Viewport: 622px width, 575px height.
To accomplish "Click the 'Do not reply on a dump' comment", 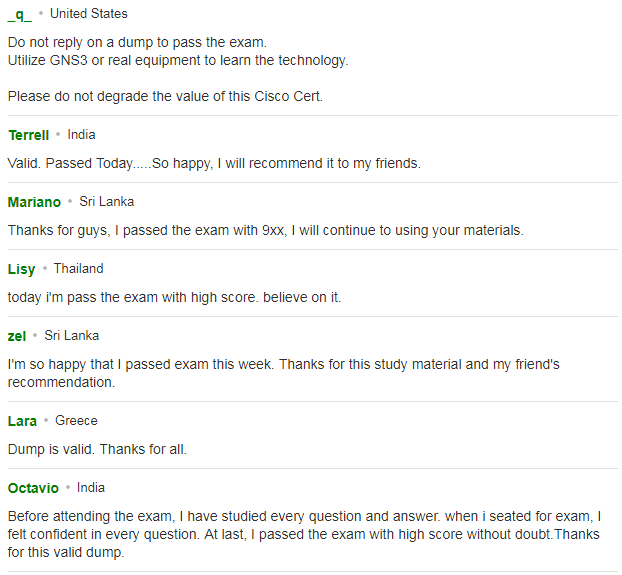I will click(137, 42).
